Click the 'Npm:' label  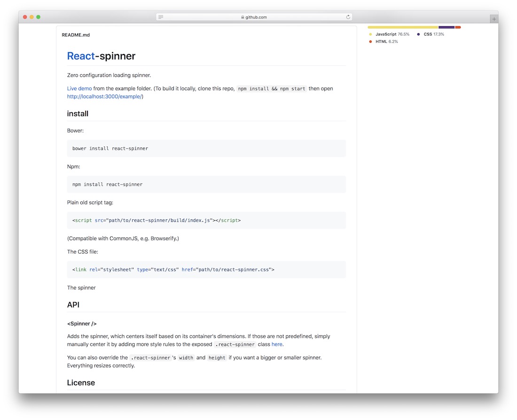pyautogui.click(x=73, y=166)
